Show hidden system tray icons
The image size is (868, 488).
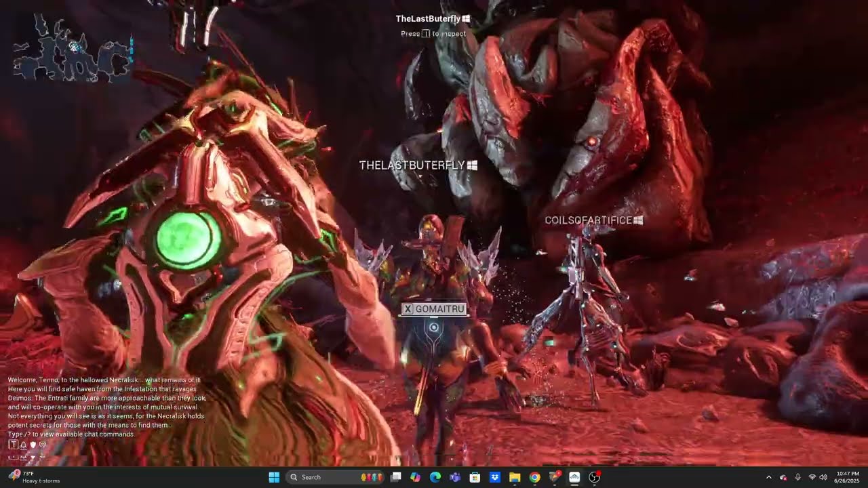768,477
